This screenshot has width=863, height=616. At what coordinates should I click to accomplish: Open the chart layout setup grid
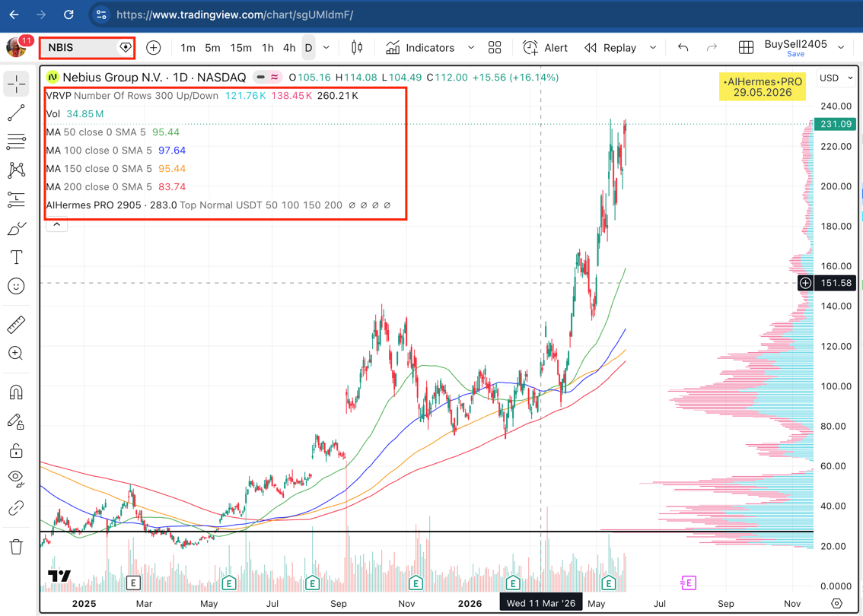(x=746, y=48)
